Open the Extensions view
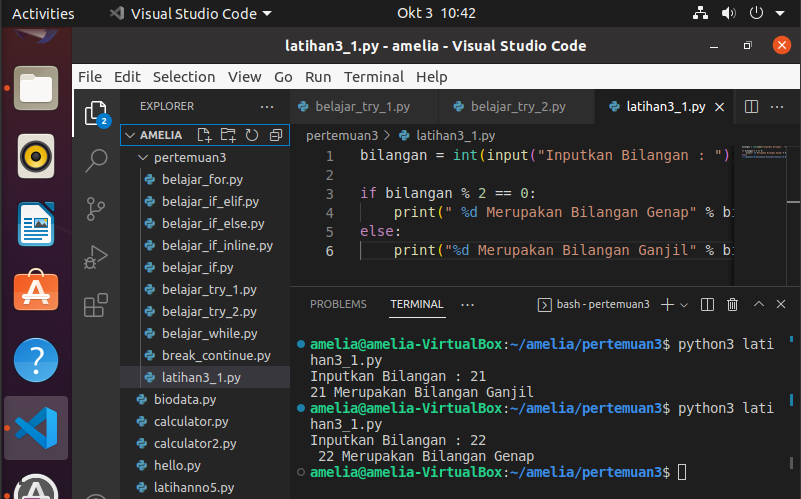This screenshot has height=499, width=801. [x=96, y=305]
